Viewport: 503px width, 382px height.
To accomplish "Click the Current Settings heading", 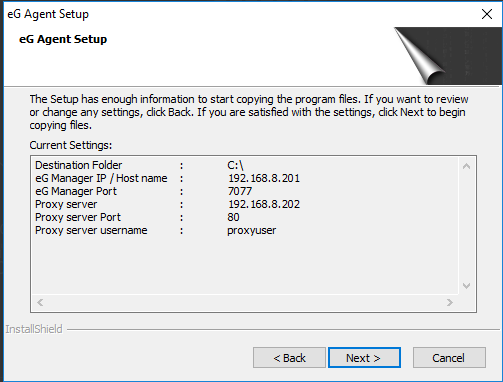I will tap(71, 145).
